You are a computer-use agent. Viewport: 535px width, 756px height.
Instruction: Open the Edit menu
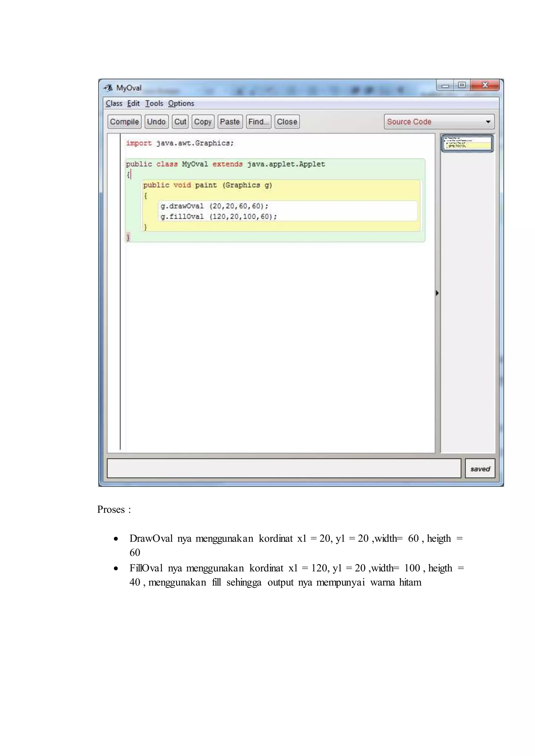pyautogui.click(x=133, y=103)
